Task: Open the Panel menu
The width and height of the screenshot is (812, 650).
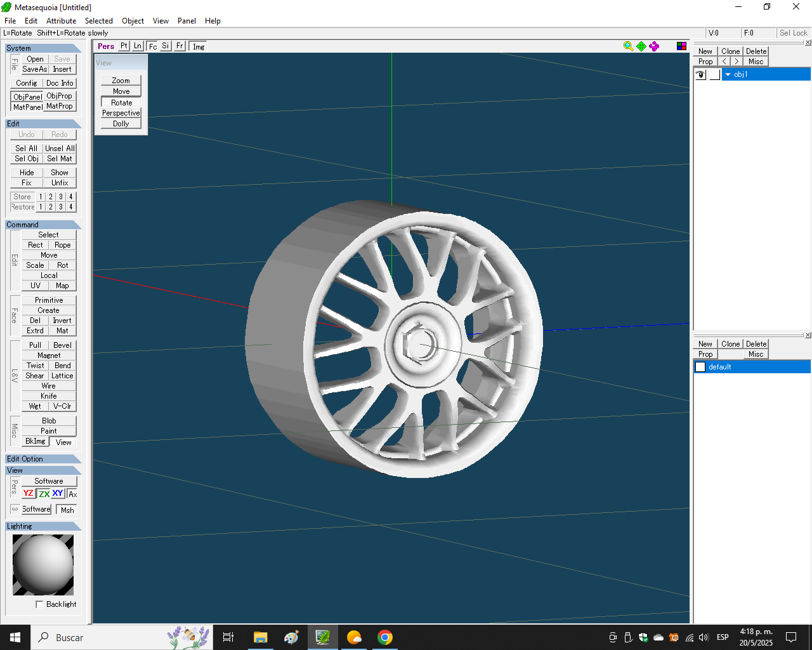Action: click(x=187, y=21)
